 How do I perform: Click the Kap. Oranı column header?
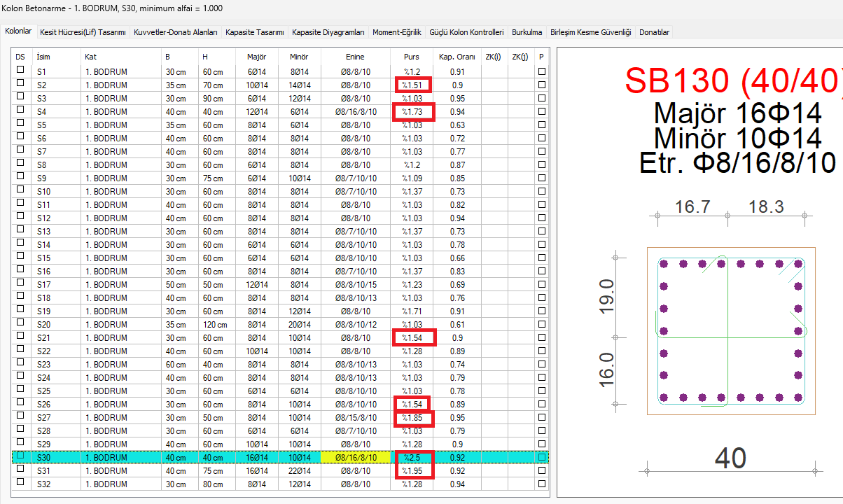[457, 57]
